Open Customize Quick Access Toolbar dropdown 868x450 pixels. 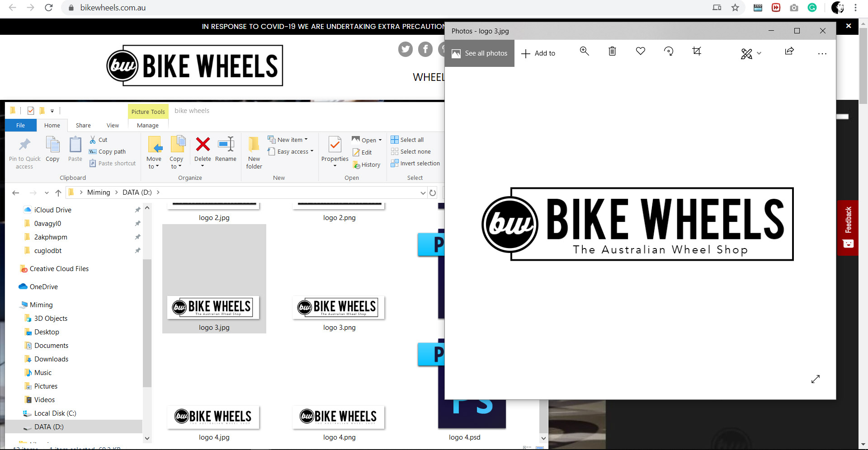click(x=52, y=111)
